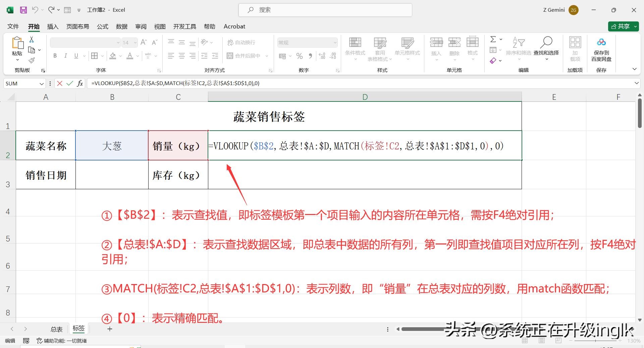The width and height of the screenshot is (644, 348).
Task: Cancel the formula entry with the X icon
Action: [x=60, y=83]
